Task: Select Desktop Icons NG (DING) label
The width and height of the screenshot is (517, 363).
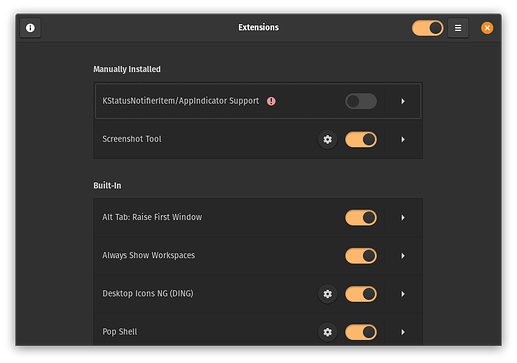Action: [x=148, y=294]
